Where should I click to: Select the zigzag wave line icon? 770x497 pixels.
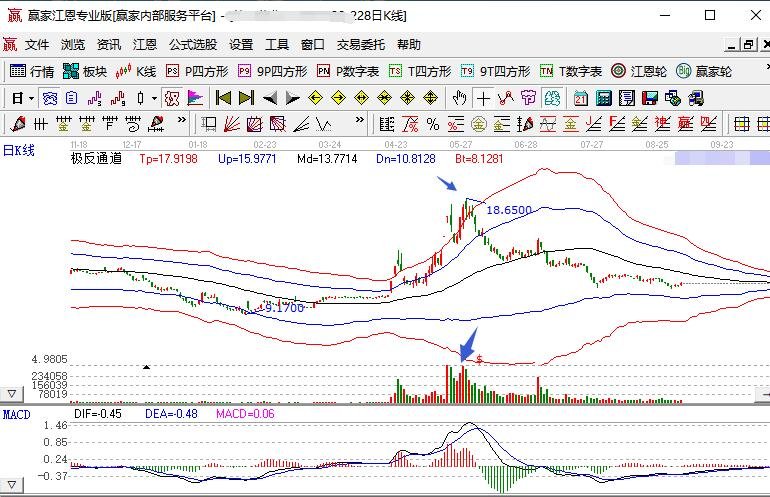pyautogui.click(x=324, y=124)
